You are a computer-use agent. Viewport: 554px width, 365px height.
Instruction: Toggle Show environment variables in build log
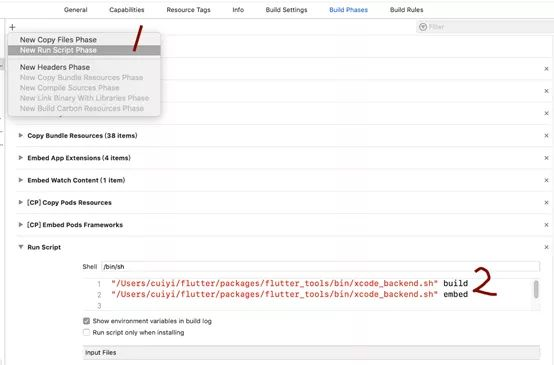[x=86, y=321]
